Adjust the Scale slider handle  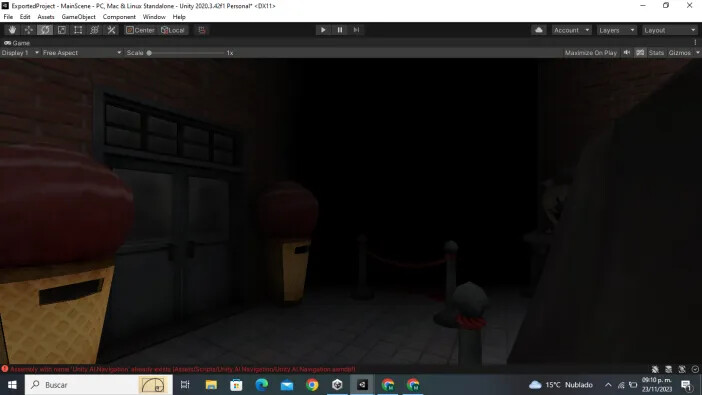pyautogui.click(x=149, y=53)
